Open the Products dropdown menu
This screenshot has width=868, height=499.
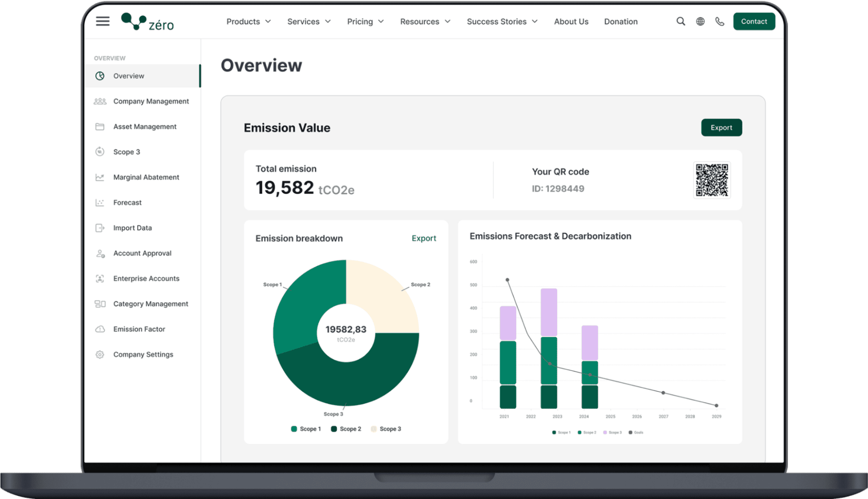[247, 21]
